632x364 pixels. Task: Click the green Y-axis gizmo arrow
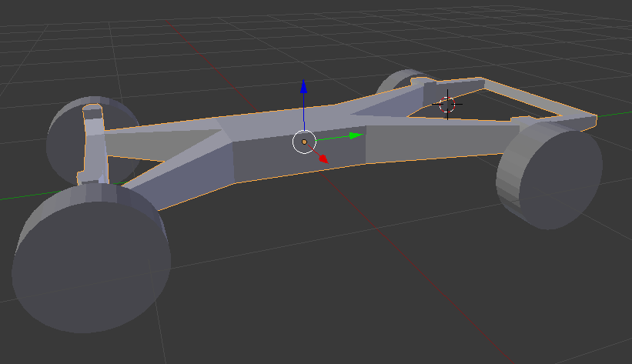(356, 135)
